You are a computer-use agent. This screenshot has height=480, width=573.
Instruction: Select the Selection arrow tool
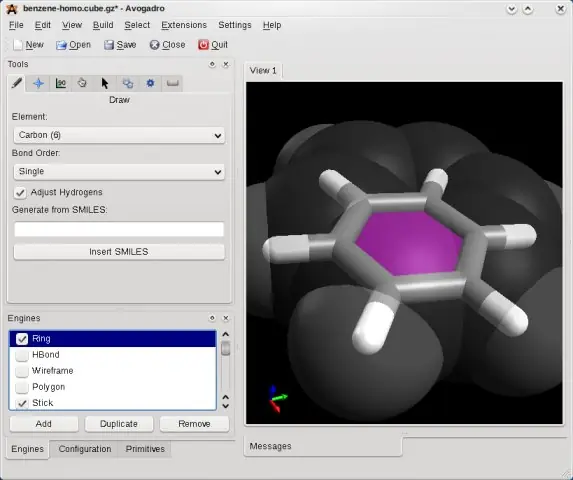(105, 83)
